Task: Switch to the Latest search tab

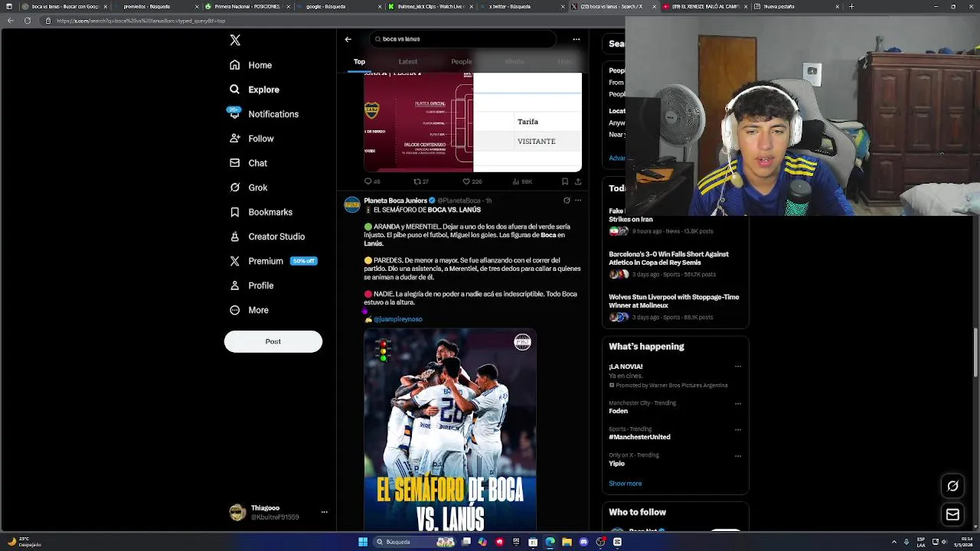Action: pyautogui.click(x=408, y=61)
